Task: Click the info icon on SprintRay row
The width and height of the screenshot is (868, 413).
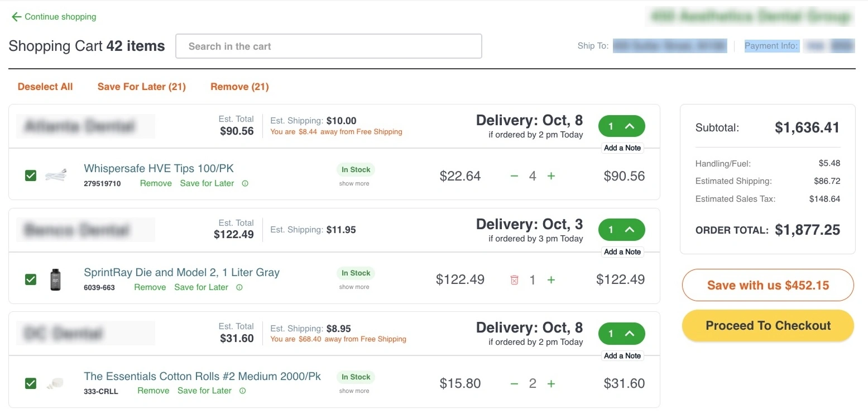Action: click(x=239, y=287)
